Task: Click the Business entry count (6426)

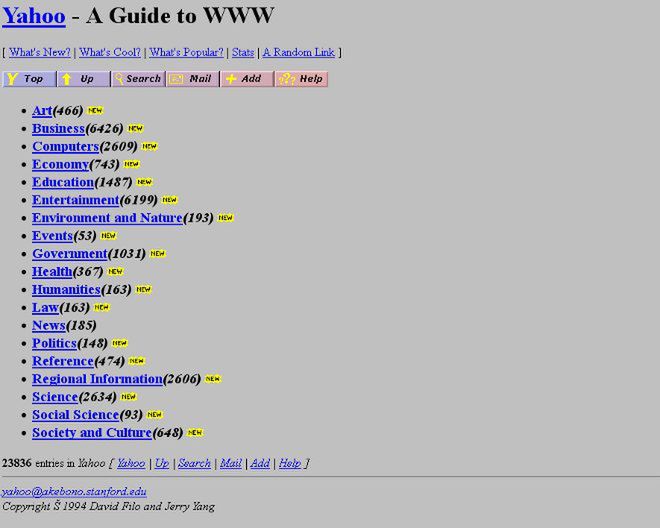Action: coord(104,128)
